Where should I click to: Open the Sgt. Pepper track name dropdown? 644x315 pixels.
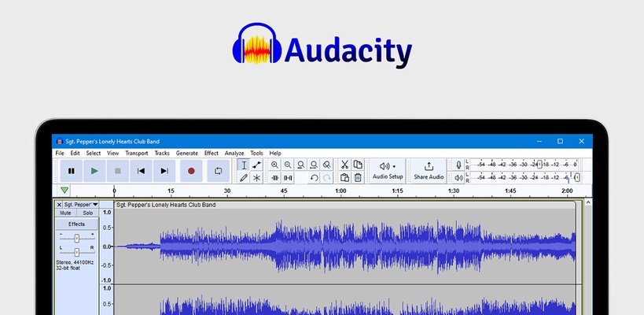point(81,205)
